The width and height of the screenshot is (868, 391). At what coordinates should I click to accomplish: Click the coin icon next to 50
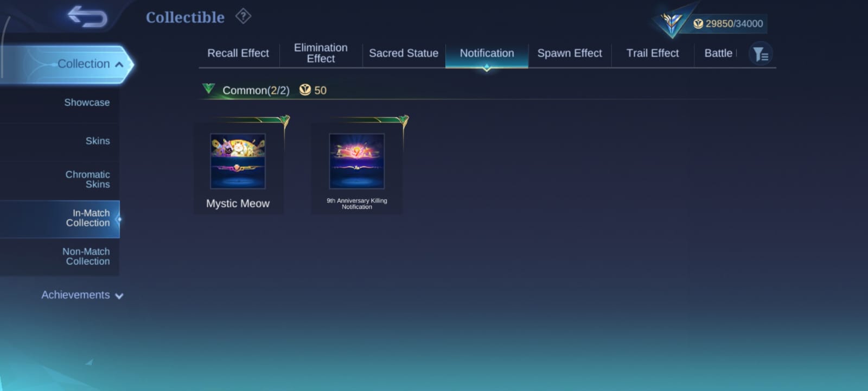coord(305,90)
